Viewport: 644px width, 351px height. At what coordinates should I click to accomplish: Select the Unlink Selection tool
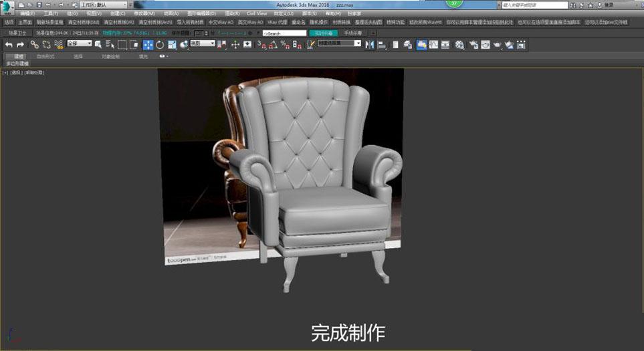[x=46, y=45]
